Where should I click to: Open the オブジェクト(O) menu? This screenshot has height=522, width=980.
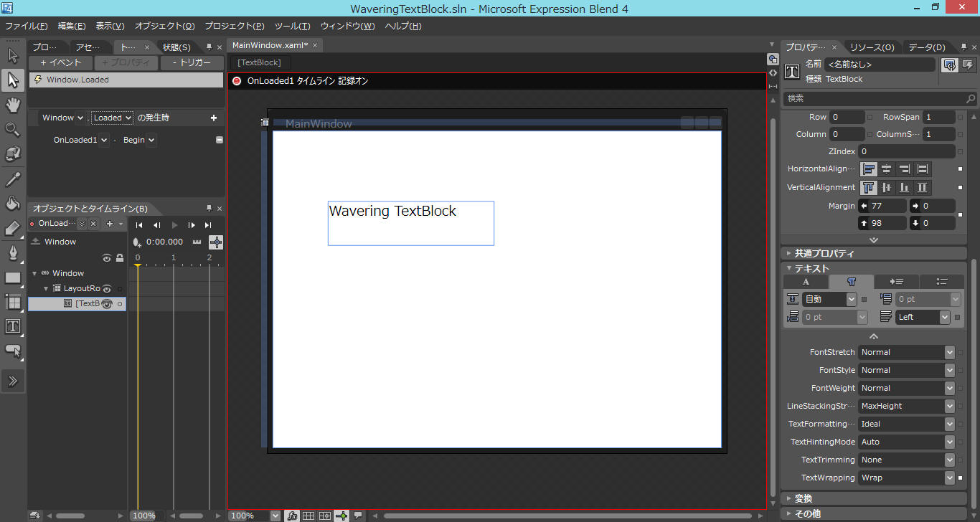click(x=164, y=26)
